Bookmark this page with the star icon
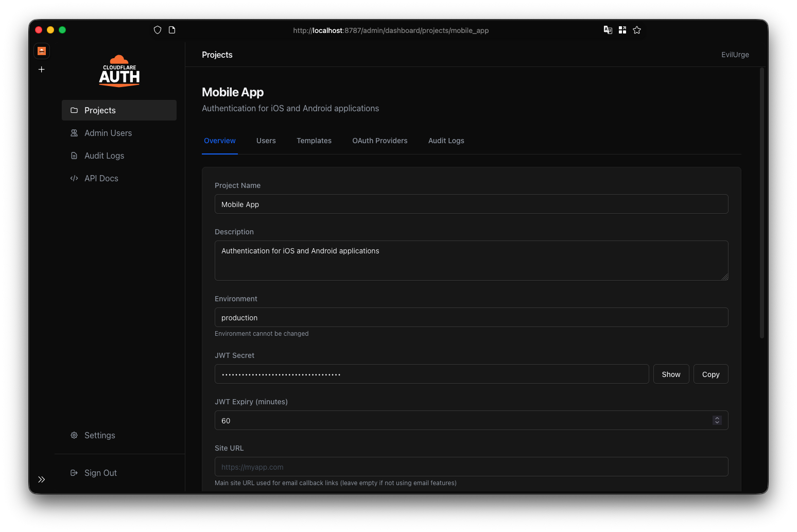 [x=637, y=30]
